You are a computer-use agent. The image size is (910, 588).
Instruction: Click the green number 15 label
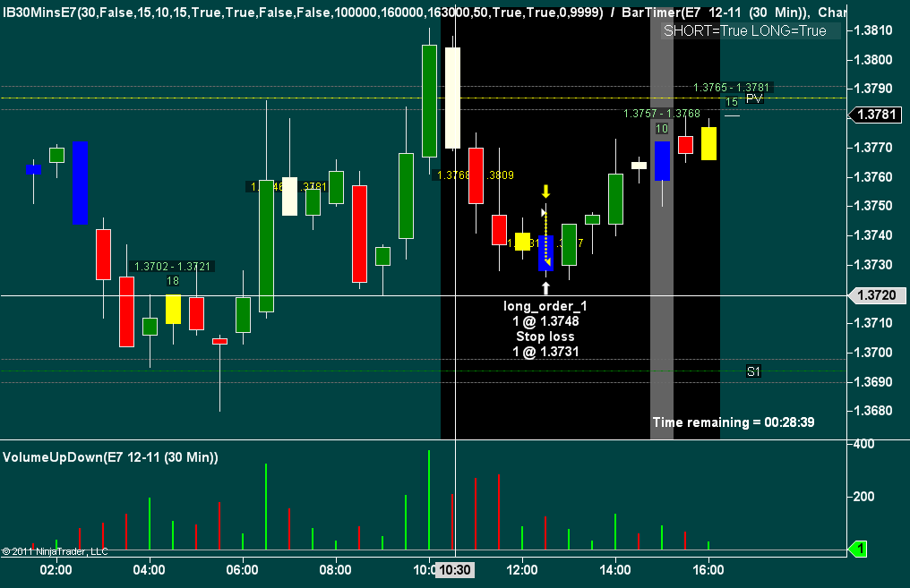(732, 102)
